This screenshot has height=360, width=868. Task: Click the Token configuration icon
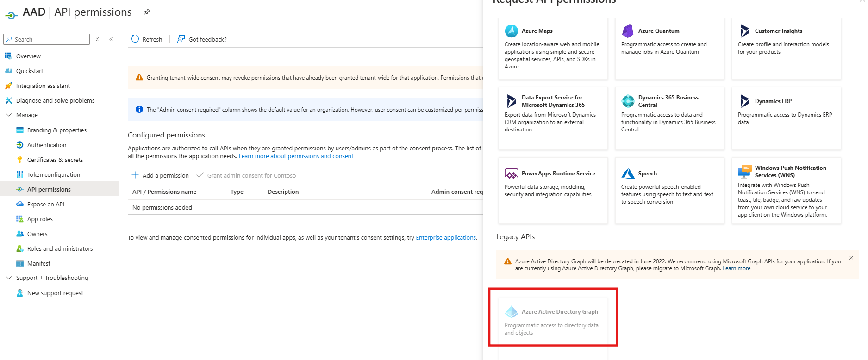20,174
